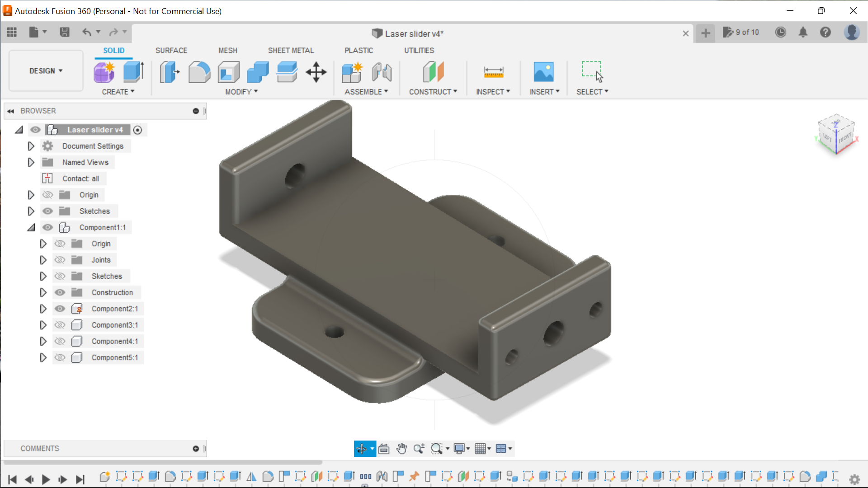This screenshot has height=488, width=868.
Task: Hide Component1:1 using its eye icon
Action: click(x=47, y=228)
